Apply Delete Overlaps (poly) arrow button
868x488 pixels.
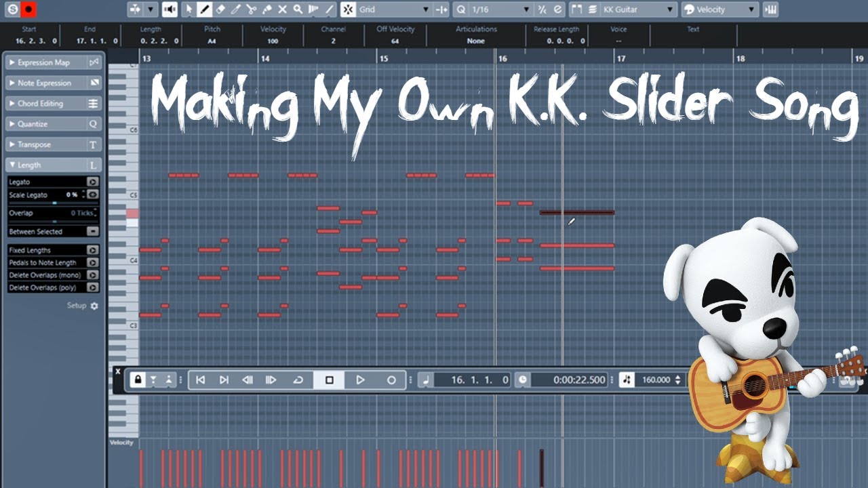(93, 287)
